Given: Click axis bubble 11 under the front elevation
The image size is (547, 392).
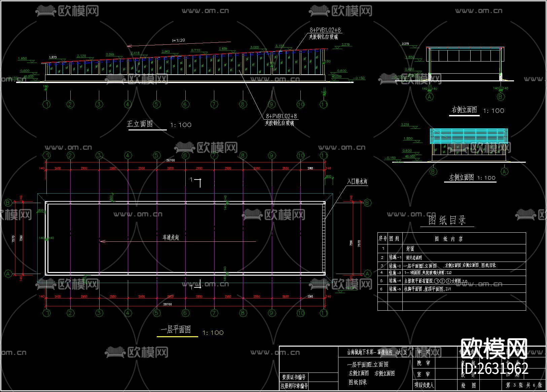Looking at the screenshot, I should click(x=324, y=104).
